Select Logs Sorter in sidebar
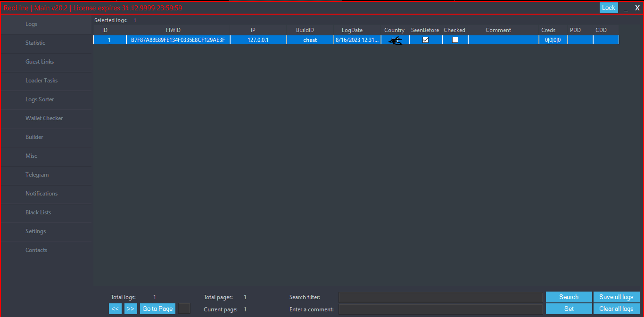Screen dimensions: 644x317 click(46, 99)
